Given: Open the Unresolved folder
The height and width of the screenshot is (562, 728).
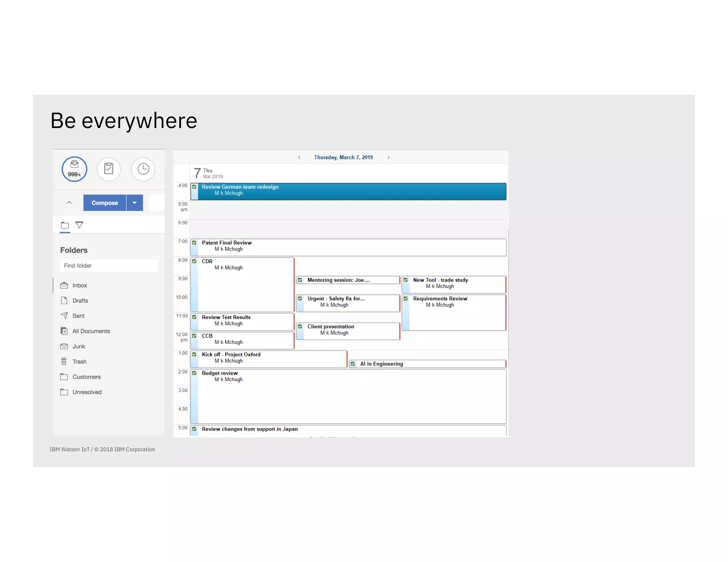Looking at the screenshot, I should (87, 392).
